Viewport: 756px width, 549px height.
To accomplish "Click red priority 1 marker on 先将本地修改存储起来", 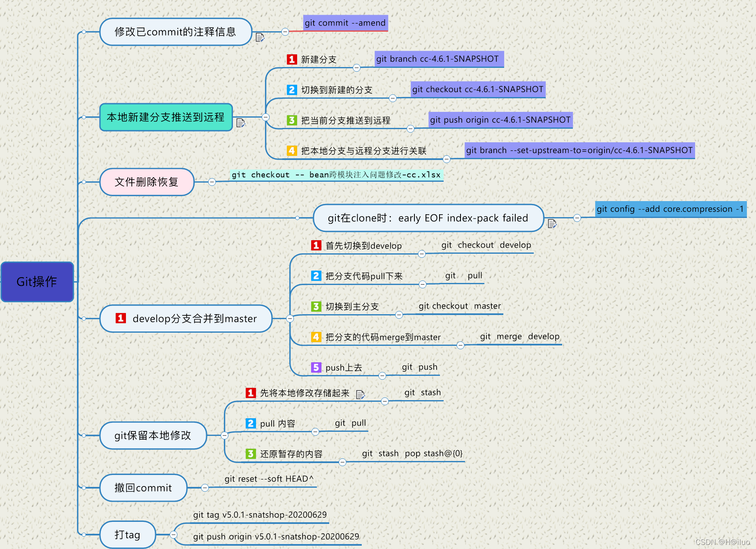I will pyautogui.click(x=251, y=393).
